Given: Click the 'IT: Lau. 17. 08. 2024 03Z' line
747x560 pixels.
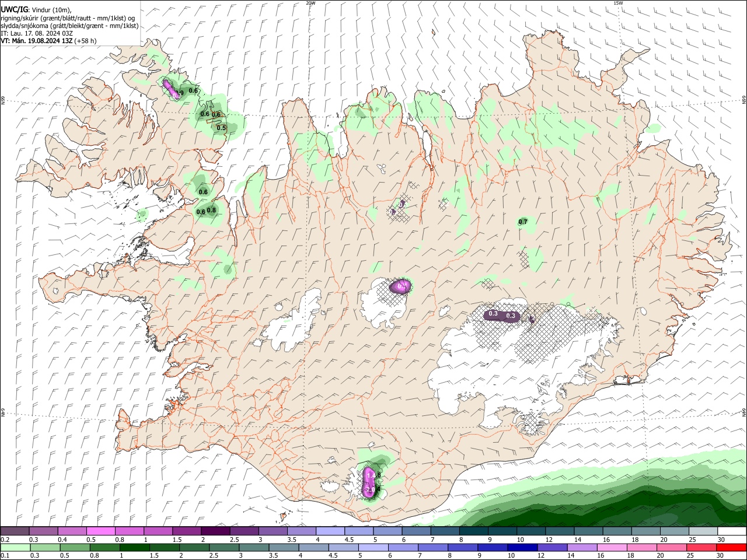Looking at the screenshot, I should [37, 33].
